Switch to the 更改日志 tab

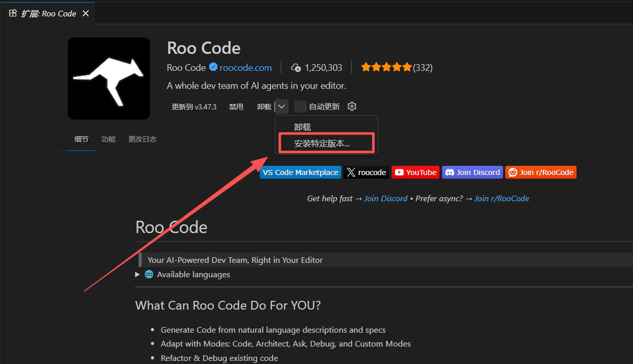142,139
